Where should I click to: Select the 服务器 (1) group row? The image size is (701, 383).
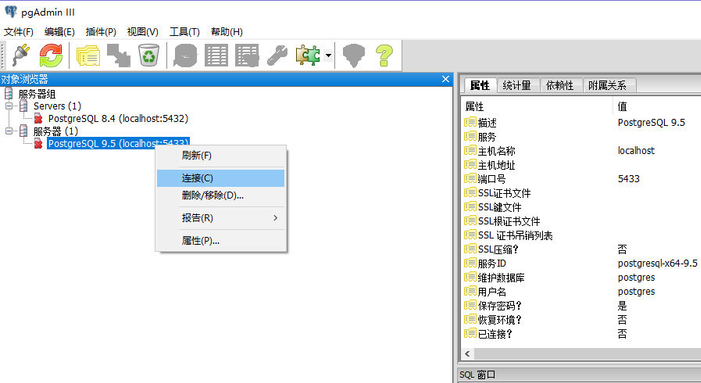[x=55, y=131]
